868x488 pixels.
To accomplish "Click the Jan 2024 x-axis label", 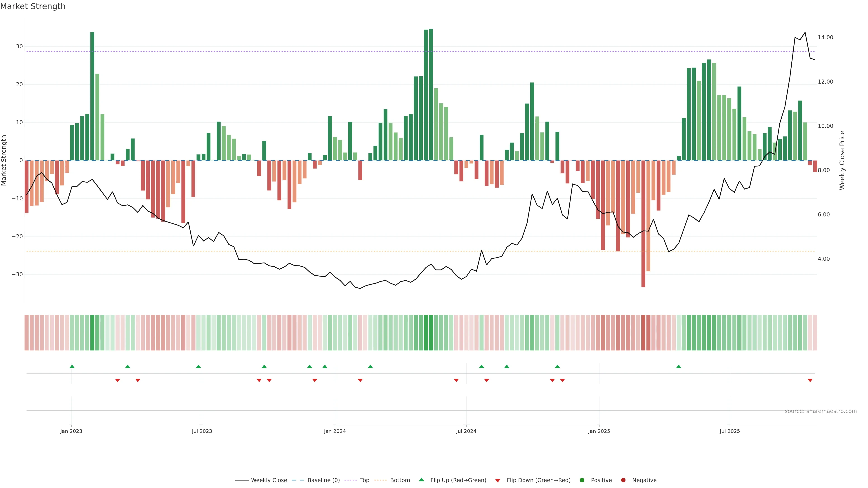I will tap(335, 431).
